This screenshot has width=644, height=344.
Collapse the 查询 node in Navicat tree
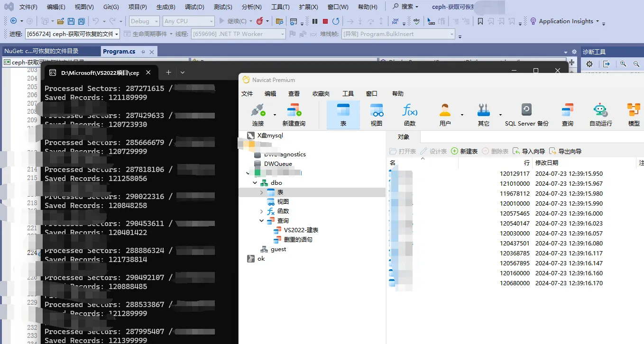point(261,220)
